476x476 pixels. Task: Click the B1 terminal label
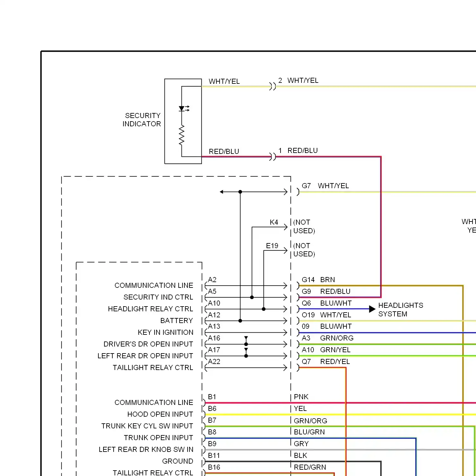pos(212,397)
